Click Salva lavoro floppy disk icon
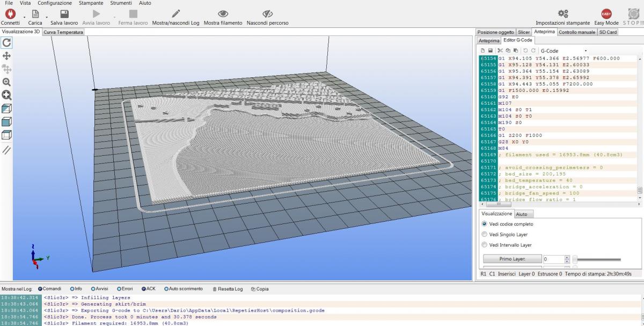644x326 pixels. pos(64,15)
